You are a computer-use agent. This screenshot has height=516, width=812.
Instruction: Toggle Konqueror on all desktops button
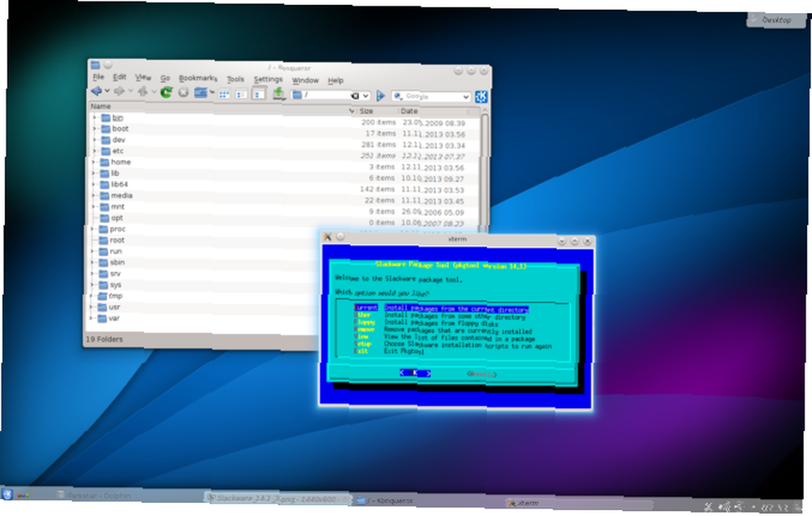[108, 65]
